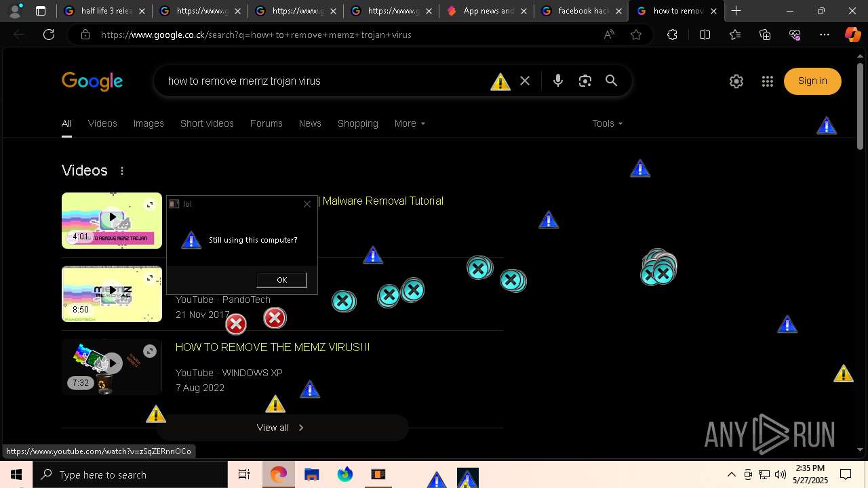The width and height of the screenshot is (868, 488).
Task: Open the browser Extensions icon
Action: pyautogui.click(x=672, y=35)
